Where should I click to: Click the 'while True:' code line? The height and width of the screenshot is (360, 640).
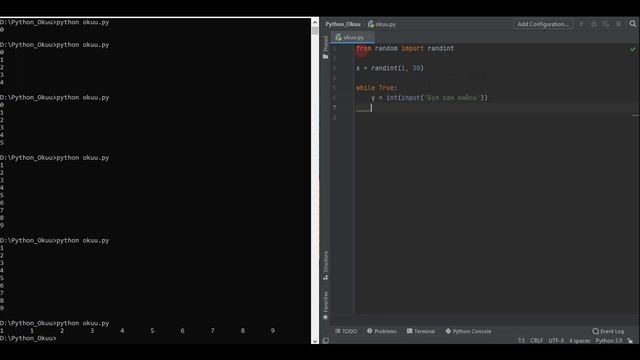click(376, 88)
